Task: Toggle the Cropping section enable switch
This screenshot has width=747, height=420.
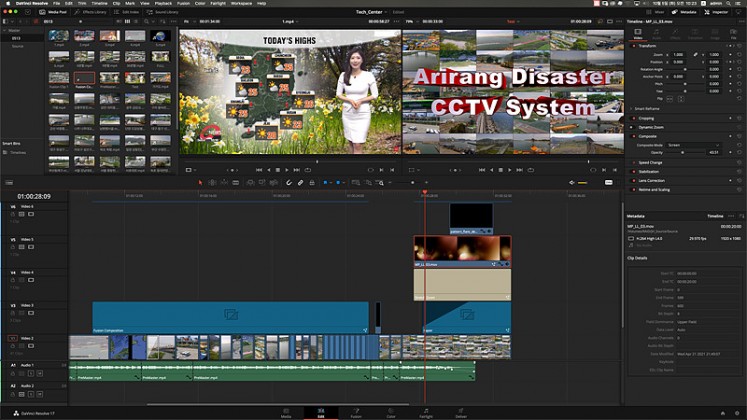Action: pos(634,118)
